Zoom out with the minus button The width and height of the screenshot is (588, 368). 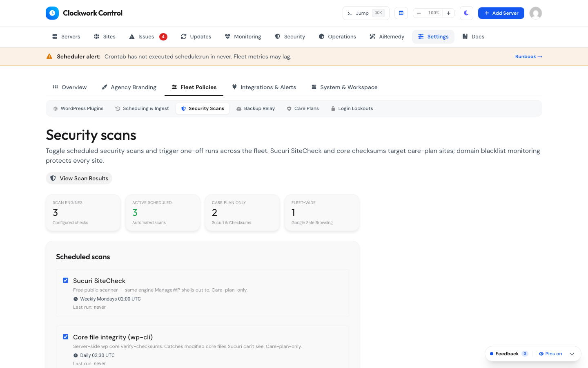(x=419, y=13)
